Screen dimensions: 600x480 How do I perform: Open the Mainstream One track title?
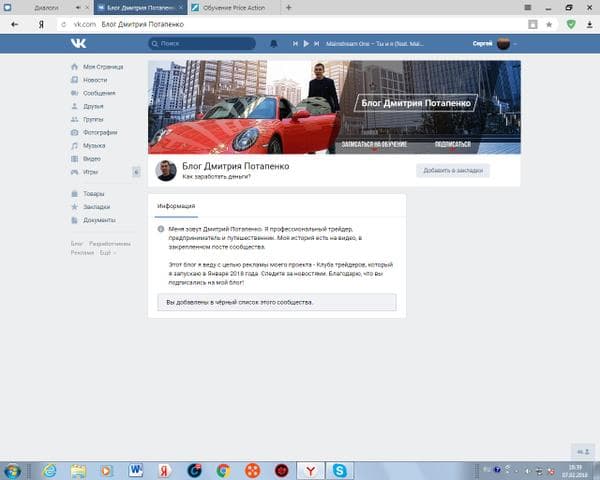tap(375, 44)
